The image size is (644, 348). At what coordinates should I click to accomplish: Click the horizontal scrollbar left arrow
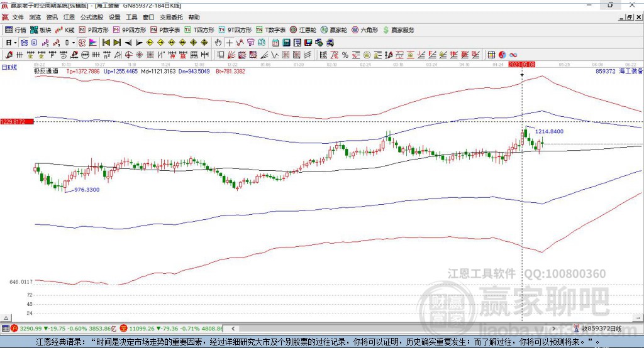point(233,329)
